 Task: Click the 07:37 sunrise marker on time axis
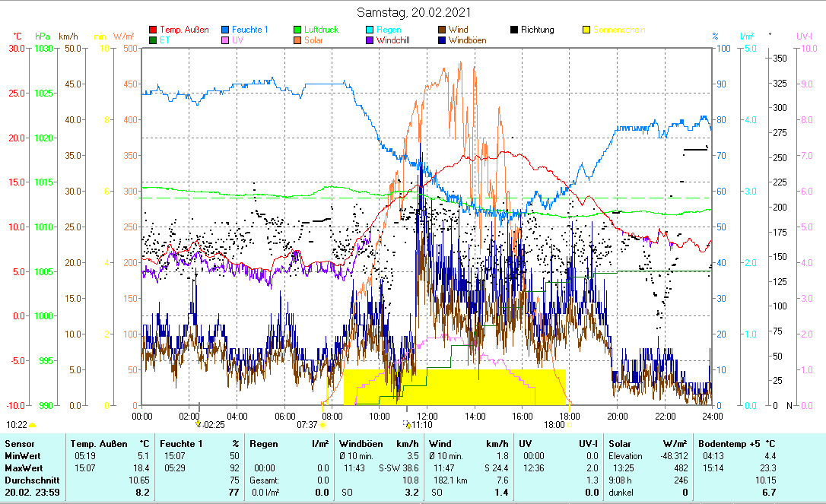[x=308, y=424]
